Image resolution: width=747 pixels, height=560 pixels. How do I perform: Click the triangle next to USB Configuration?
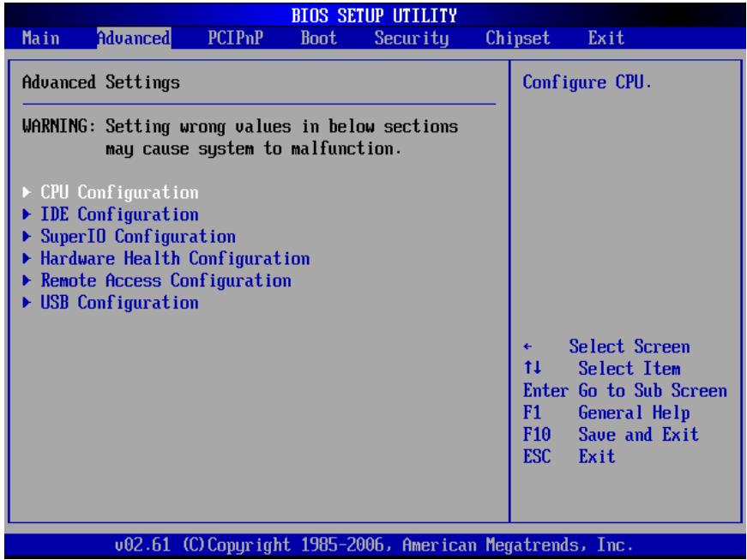click(x=27, y=303)
